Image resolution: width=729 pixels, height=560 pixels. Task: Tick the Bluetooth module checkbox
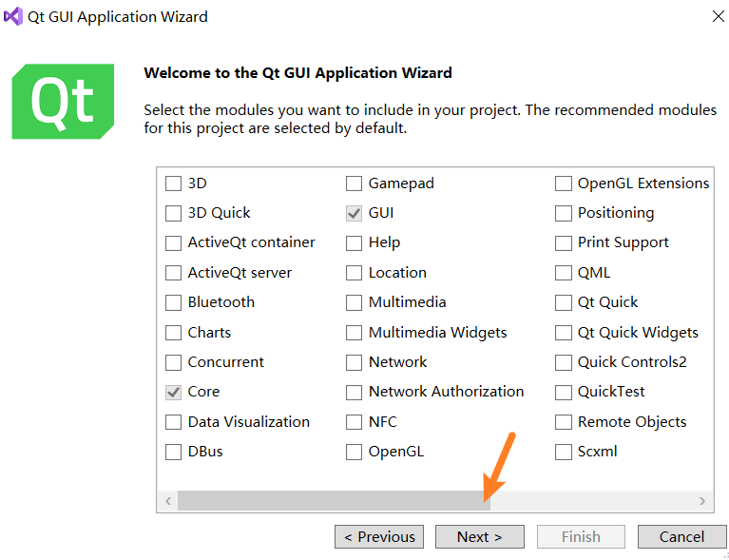coord(173,302)
